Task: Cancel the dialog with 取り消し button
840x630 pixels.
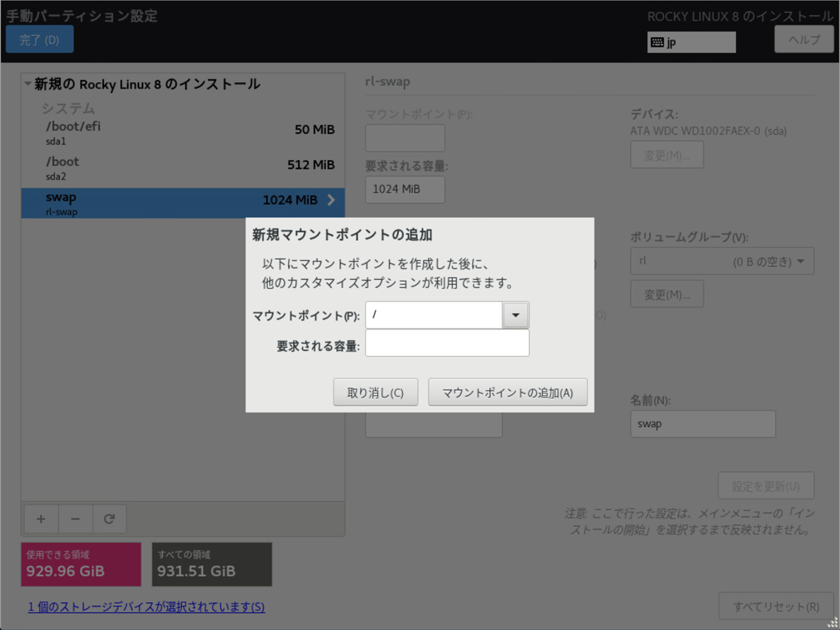Action: (x=375, y=392)
